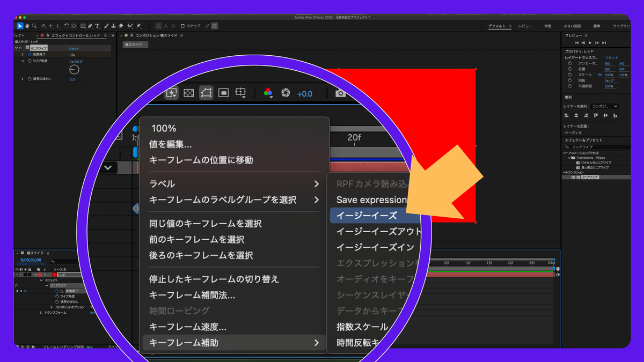Select the Rotation tool
Screen dimensions: 644x362
click(67, 26)
